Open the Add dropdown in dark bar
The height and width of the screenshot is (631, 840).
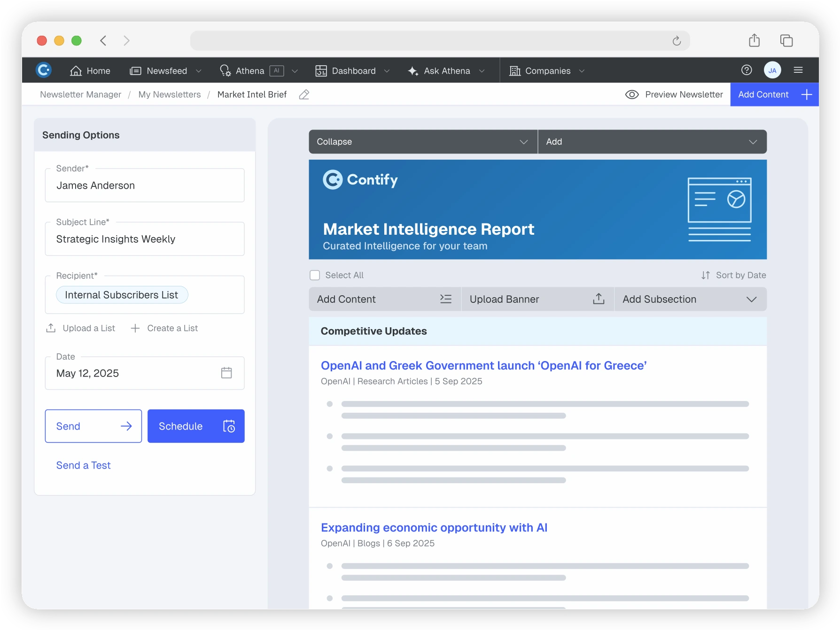coord(652,142)
